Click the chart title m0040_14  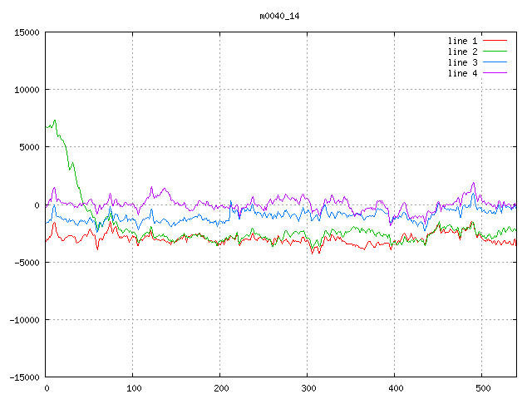click(279, 16)
